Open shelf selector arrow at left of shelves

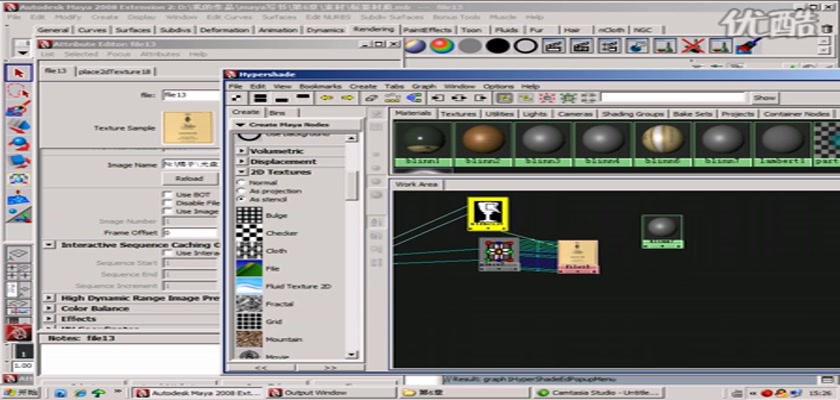coord(22,52)
